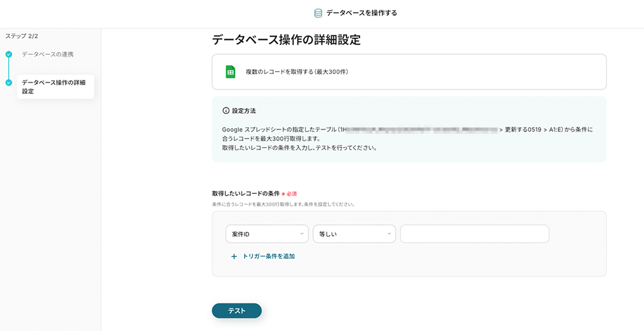Screen dimensions: 644x331
Task: Expand the 等しい dropdown via its arrow
Action: [390, 234]
